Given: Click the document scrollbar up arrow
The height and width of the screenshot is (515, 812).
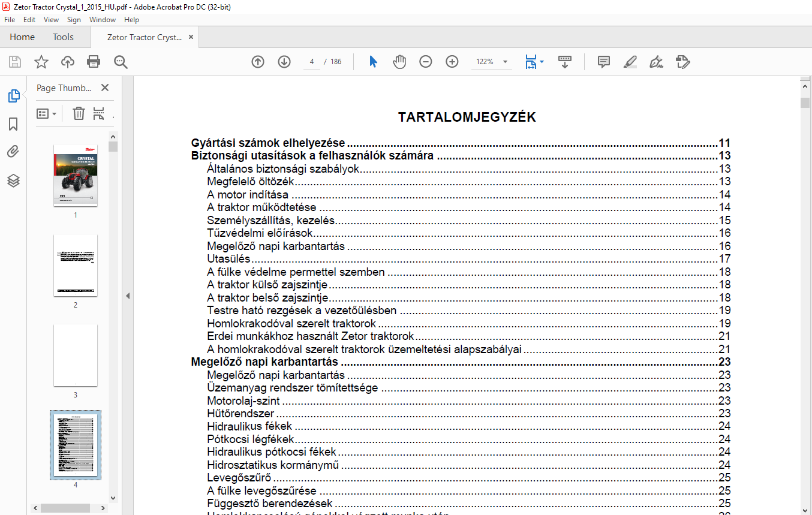Looking at the screenshot, I should [805, 88].
